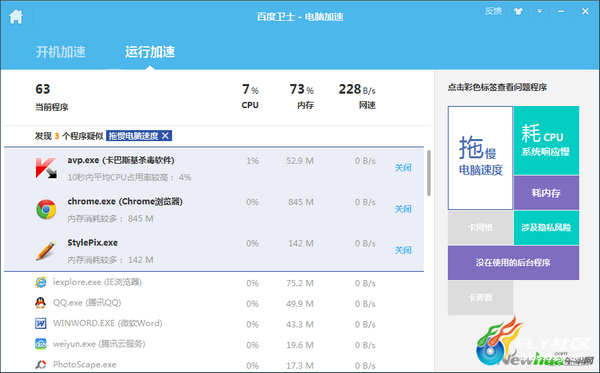Image resolution: width=600 pixels, height=373 pixels.
Task: Click the 内存消耗较多: 142 M note
Action: pyautogui.click(x=111, y=260)
